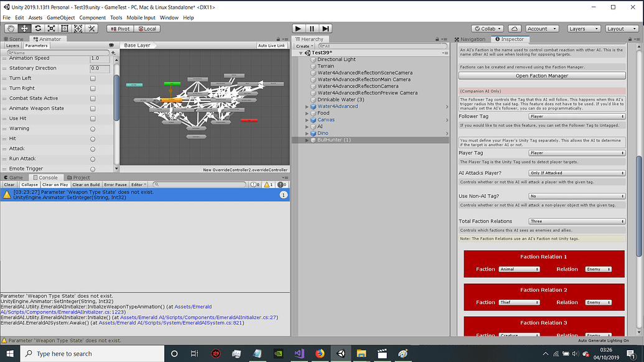644x362 pixels.
Task: Toggle the Animator parameter eye icon
Action: tap(111, 45)
